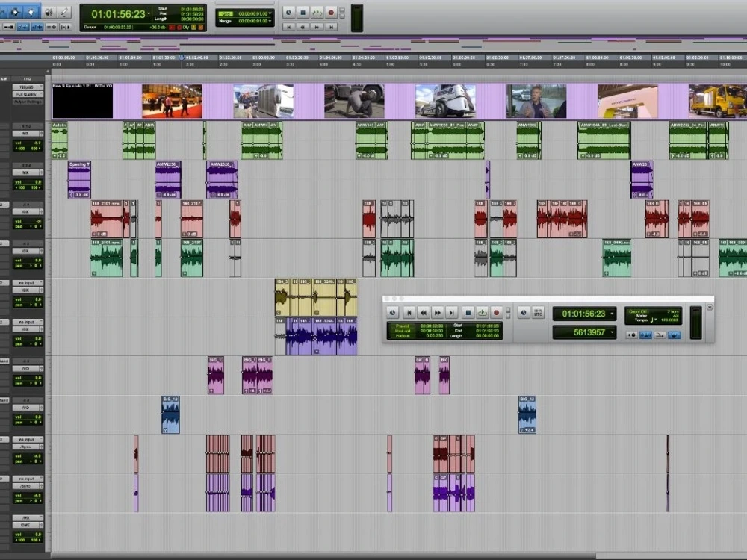Select video thumbnail of red carpet exhibition
This screenshot has width=747, height=560.
(x=172, y=101)
